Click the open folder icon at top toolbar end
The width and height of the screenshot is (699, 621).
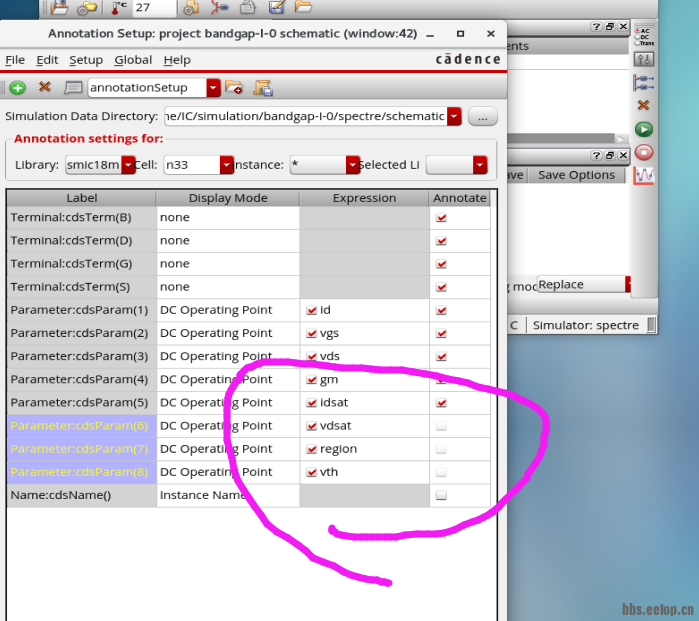click(303, 7)
